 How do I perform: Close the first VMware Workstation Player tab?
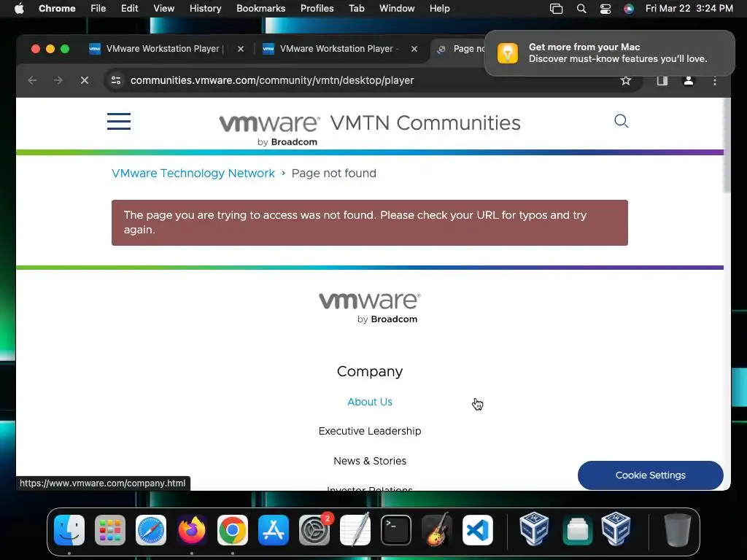click(x=241, y=49)
